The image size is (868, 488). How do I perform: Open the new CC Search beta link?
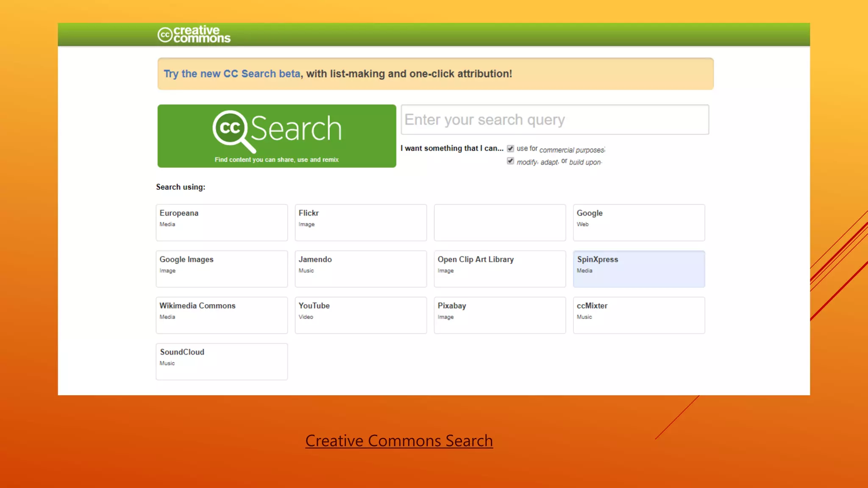click(x=231, y=73)
